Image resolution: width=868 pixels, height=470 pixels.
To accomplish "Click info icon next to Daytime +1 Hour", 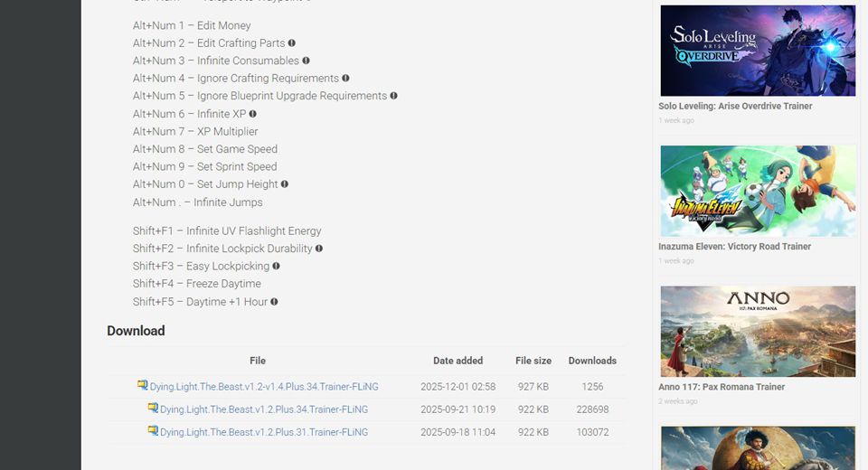I will (275, 302).
